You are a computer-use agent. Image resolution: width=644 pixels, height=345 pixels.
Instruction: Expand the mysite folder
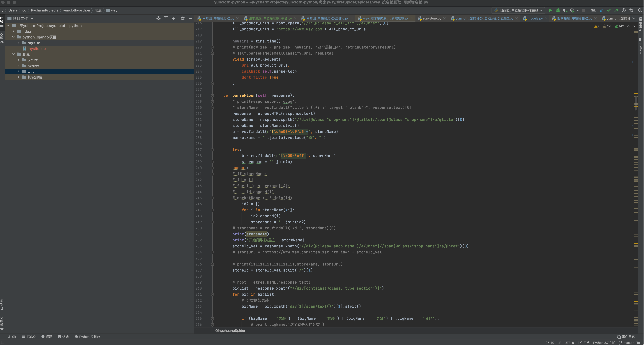18,43
